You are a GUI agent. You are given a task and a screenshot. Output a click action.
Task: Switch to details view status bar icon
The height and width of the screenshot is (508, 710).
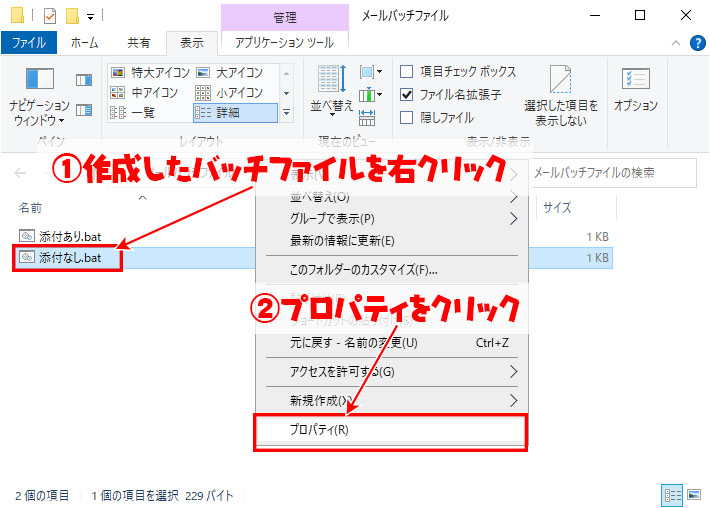tap(672, 495)
